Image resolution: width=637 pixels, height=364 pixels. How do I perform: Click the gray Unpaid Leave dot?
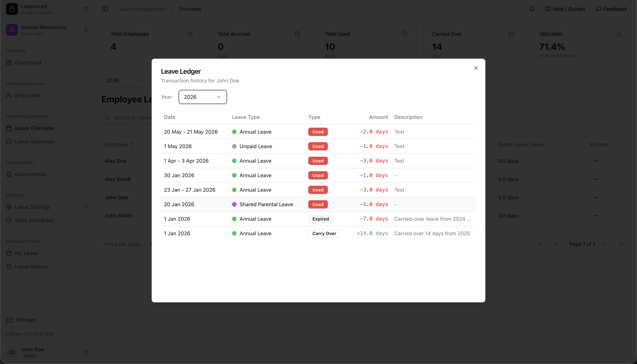(234, 146)
